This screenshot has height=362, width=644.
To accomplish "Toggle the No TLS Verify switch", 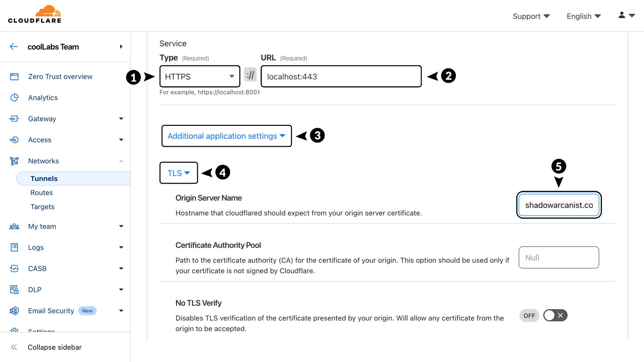I will pyautogui.click(x=555, y=315).
